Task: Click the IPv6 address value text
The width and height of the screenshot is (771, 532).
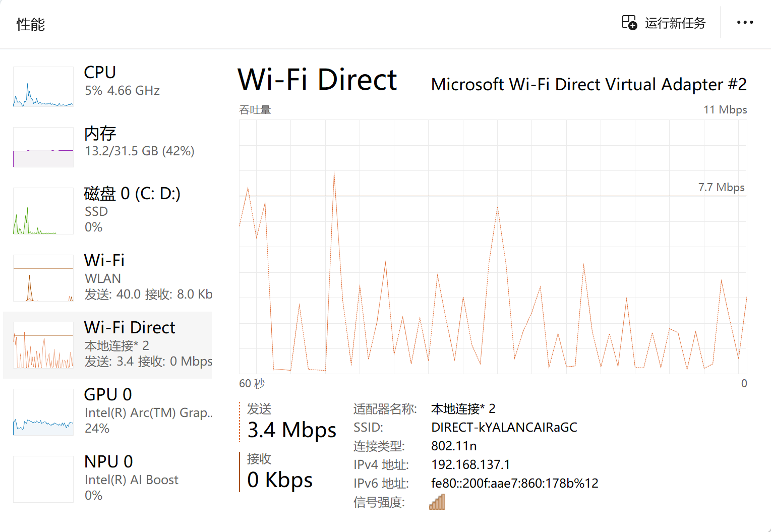Action: [x=515, y=483]
